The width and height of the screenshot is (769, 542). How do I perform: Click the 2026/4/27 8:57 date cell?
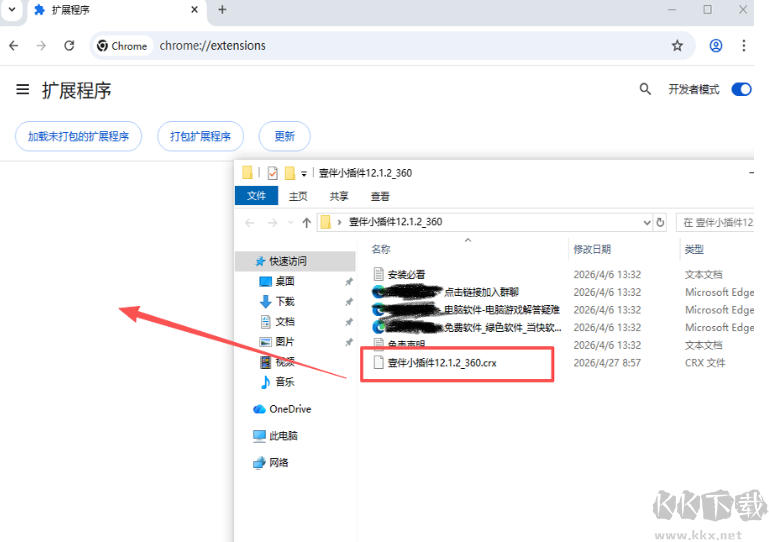pos(607,362)
